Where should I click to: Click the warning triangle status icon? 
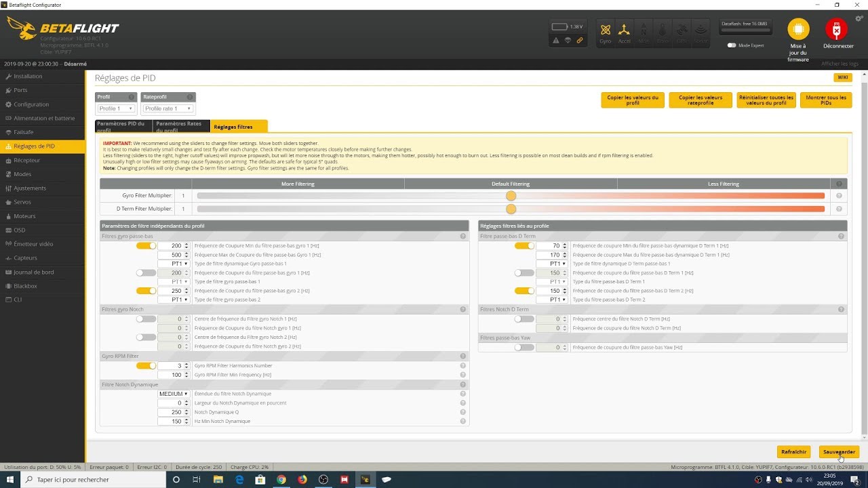[x=556, y=41]
